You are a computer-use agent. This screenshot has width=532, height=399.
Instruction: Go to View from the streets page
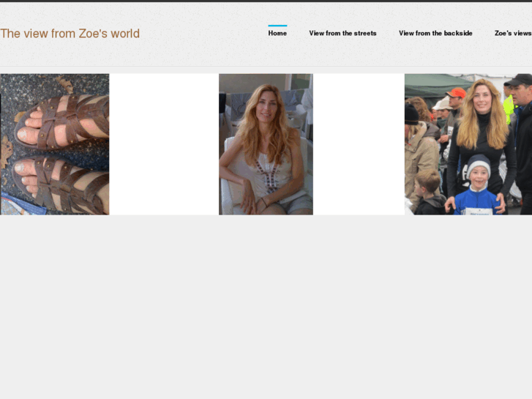(x=342, y=33)
